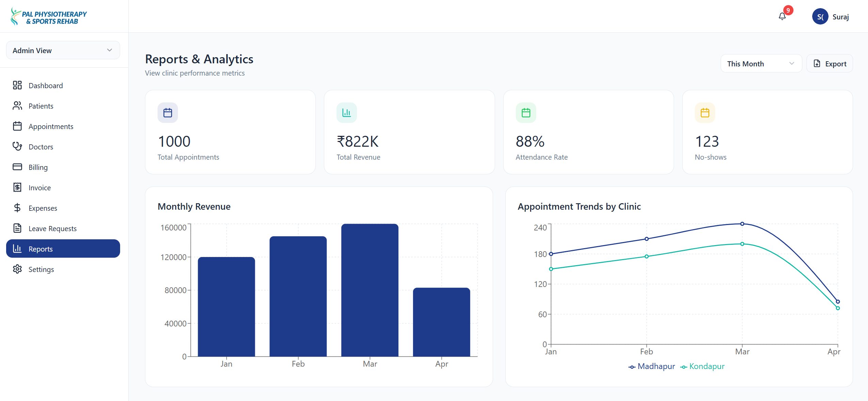This screenshot has height=401, width=868.
Task: Click the Export button
Action: 830,64
